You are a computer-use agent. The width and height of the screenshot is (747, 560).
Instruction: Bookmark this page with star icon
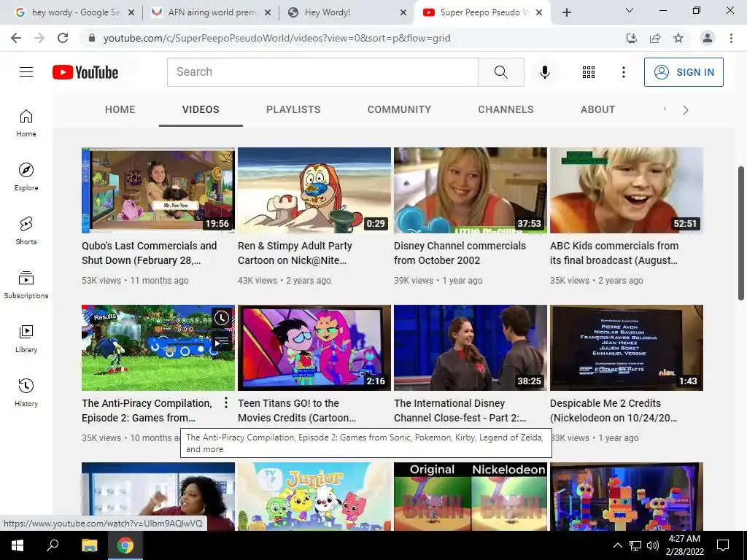tap(678, 38)
